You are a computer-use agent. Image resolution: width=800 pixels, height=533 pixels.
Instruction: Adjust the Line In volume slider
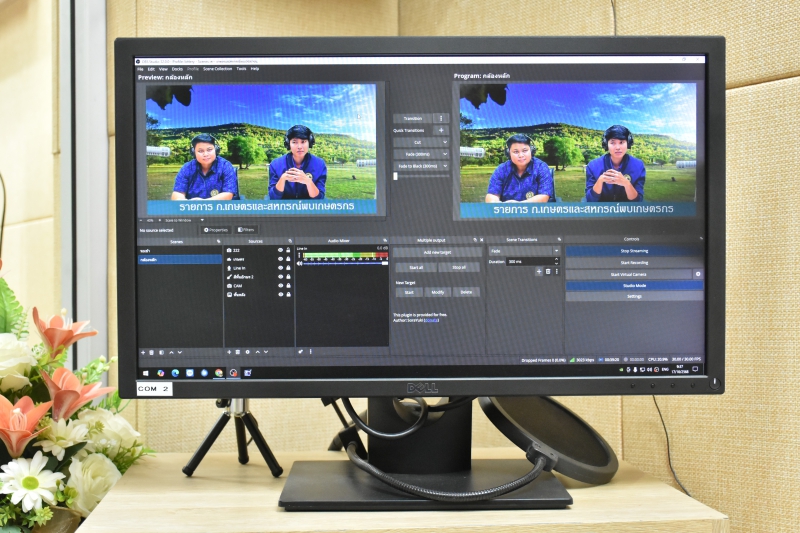340,263
